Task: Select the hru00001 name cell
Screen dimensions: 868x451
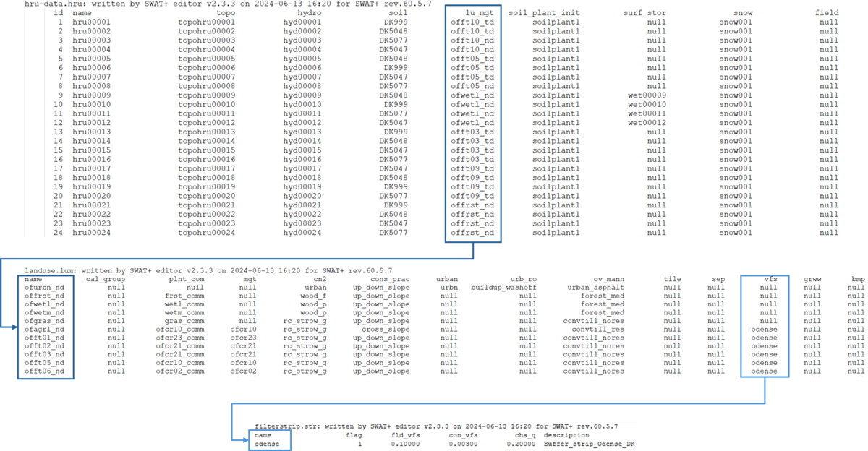Action: 93,22
